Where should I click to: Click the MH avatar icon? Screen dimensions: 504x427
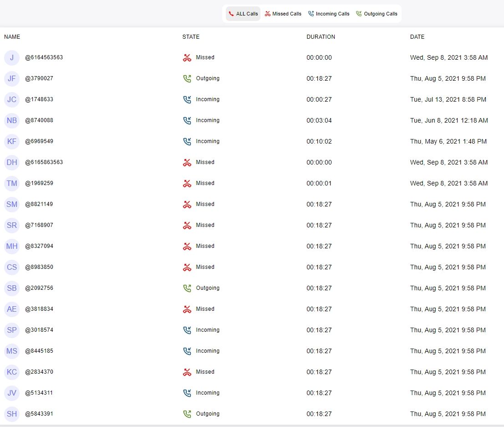[12, 246]
